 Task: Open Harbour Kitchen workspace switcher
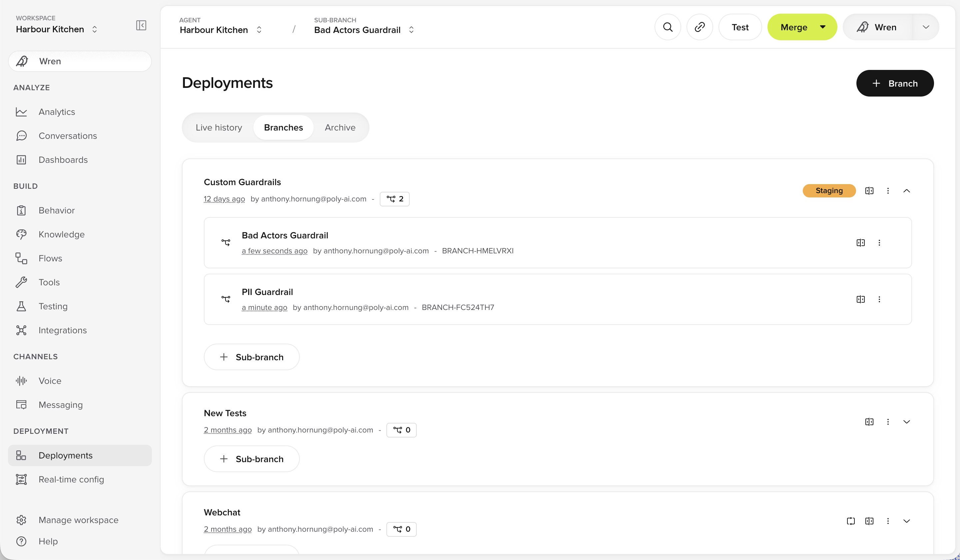click(x=56, y=29)
